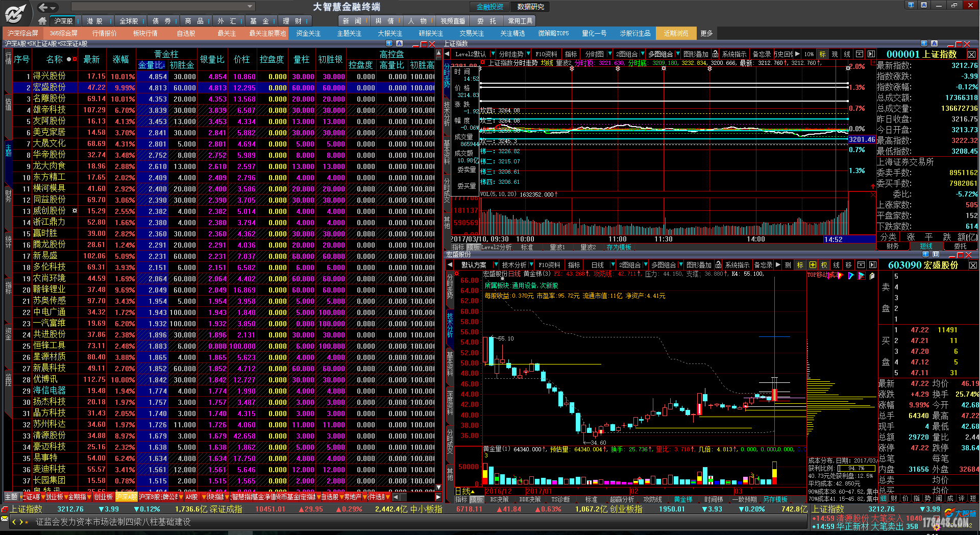Click the restore-panel icon in 上证指数 toolbar
The height and width of the screenshot is (535, 980).
[860, 54]
